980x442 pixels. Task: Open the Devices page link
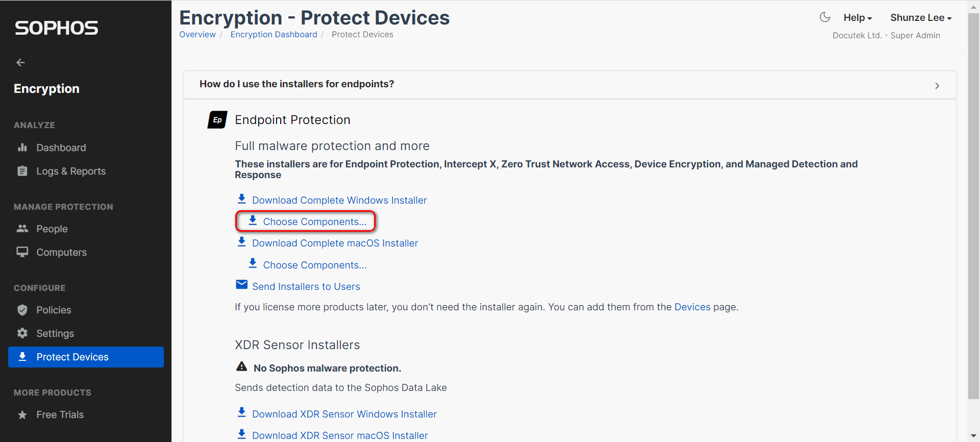pyautogui.click(x=692, y=307)
